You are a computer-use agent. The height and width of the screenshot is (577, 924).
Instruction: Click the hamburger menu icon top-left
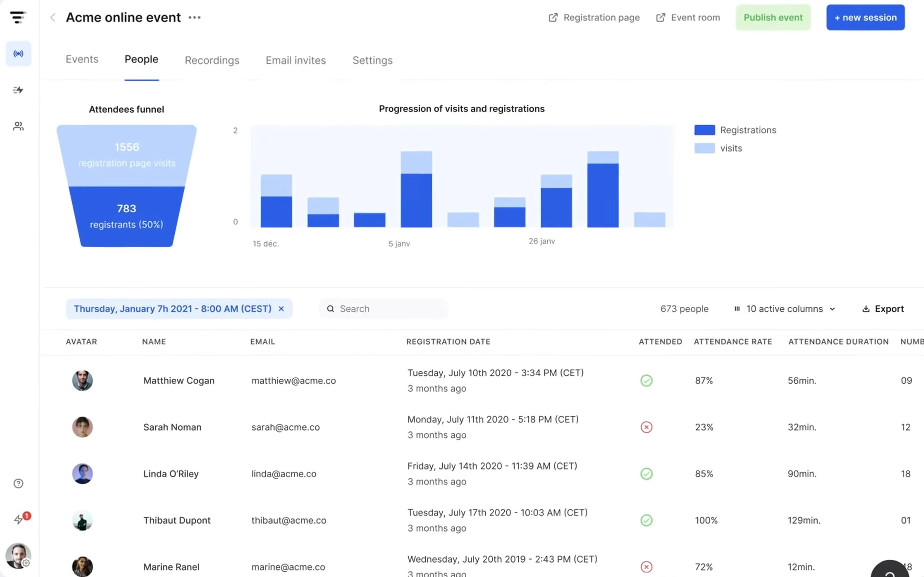(x=18, y=17)
